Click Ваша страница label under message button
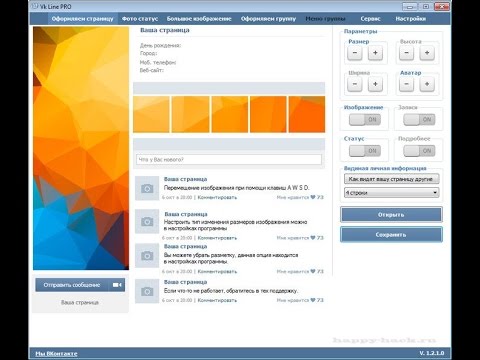The image size is (480, 360). click(x=80, y=303)
